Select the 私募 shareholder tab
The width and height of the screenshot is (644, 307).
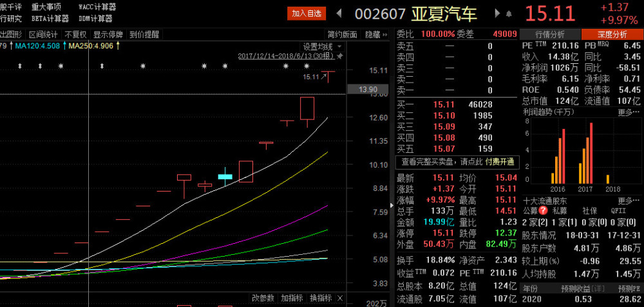(x=560, y=211)
